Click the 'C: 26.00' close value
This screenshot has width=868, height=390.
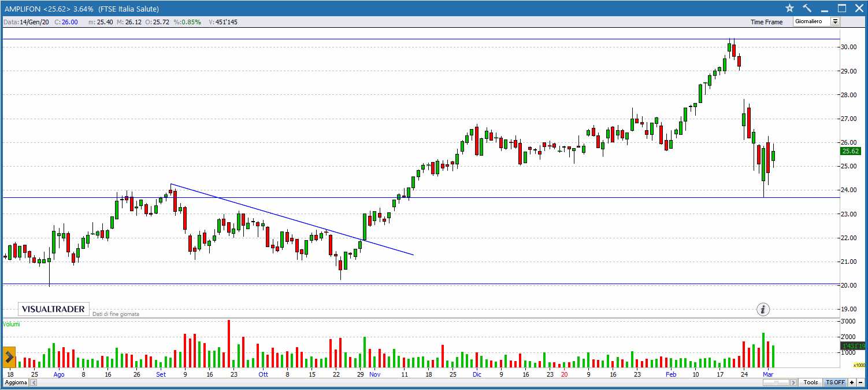66,22
